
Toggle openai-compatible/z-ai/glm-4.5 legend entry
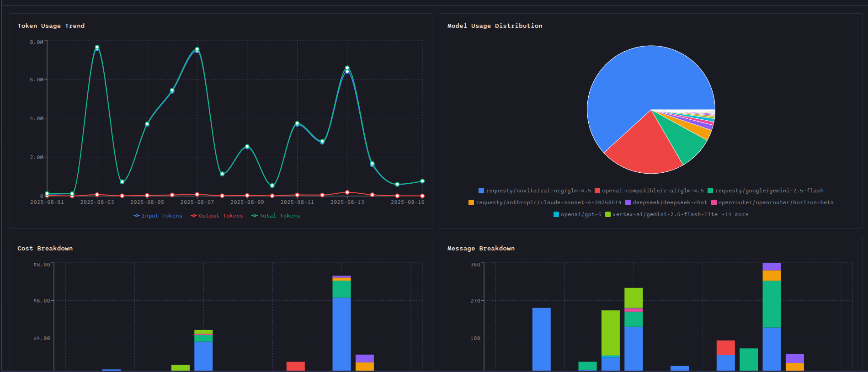click(650, 191)
